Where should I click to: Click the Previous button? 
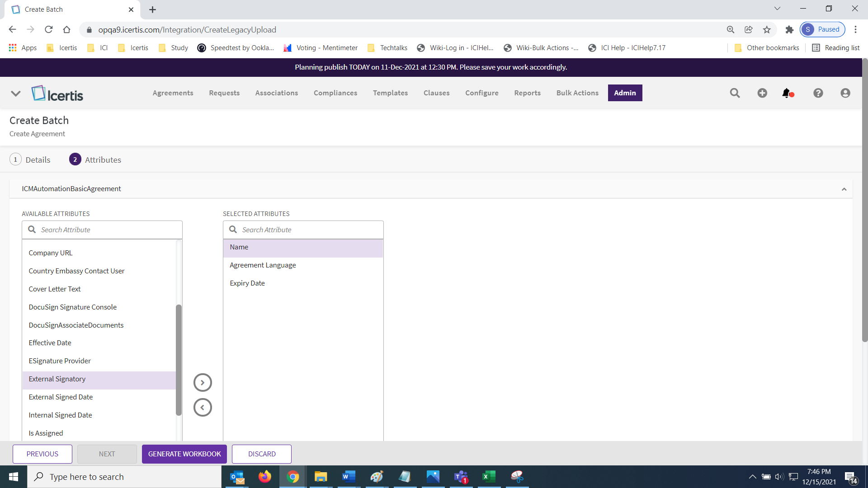[42, 454]
